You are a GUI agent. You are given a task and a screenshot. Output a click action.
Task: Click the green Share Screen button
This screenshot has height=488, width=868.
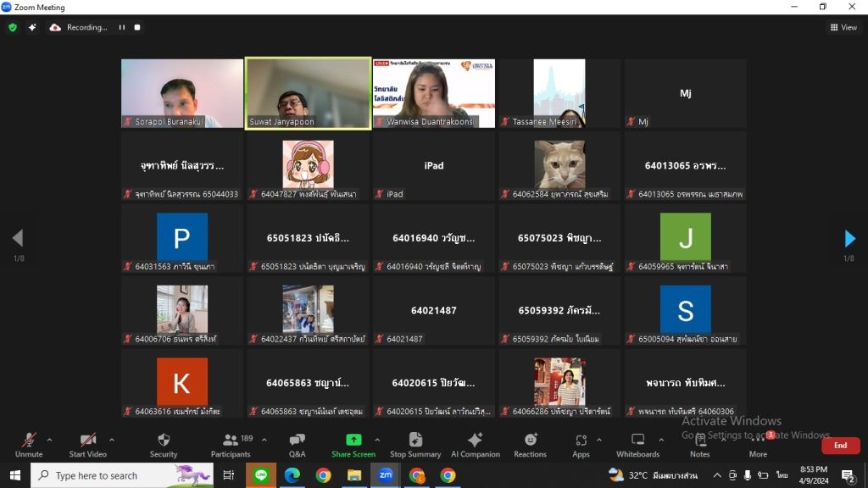[353, 446]
